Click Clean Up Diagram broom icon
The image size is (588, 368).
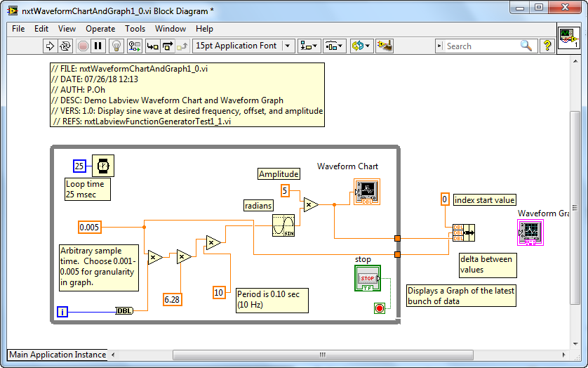(x=385, y=46)
